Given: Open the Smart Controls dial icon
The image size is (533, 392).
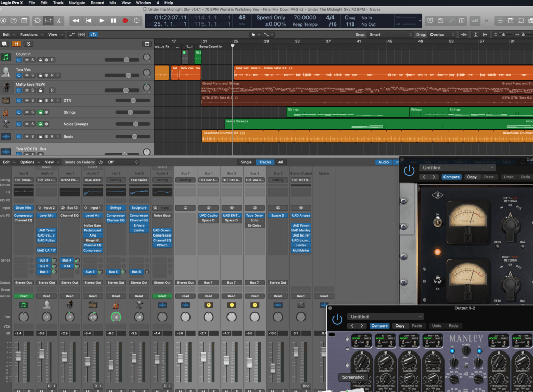Looking at the screenshot, I should [37, 21].
